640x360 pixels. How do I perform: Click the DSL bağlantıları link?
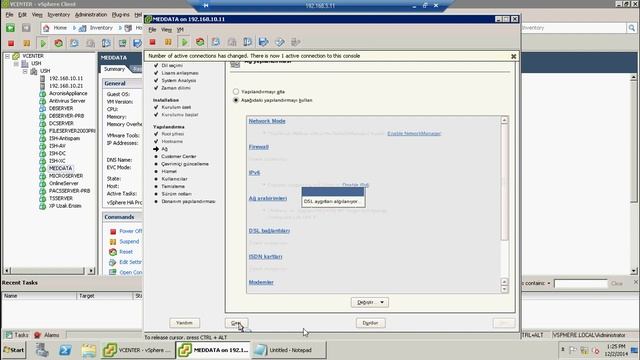pos(269,231)
